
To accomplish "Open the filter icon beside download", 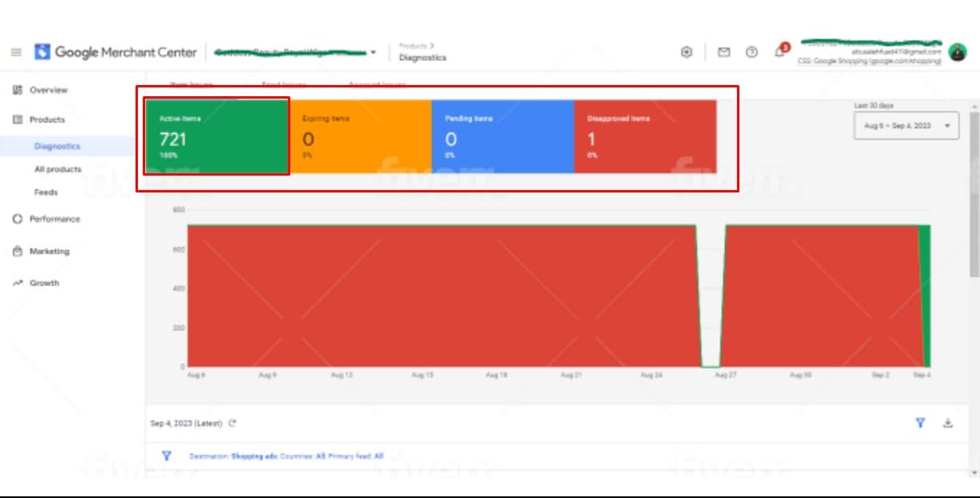I will [x=921, y=423].
